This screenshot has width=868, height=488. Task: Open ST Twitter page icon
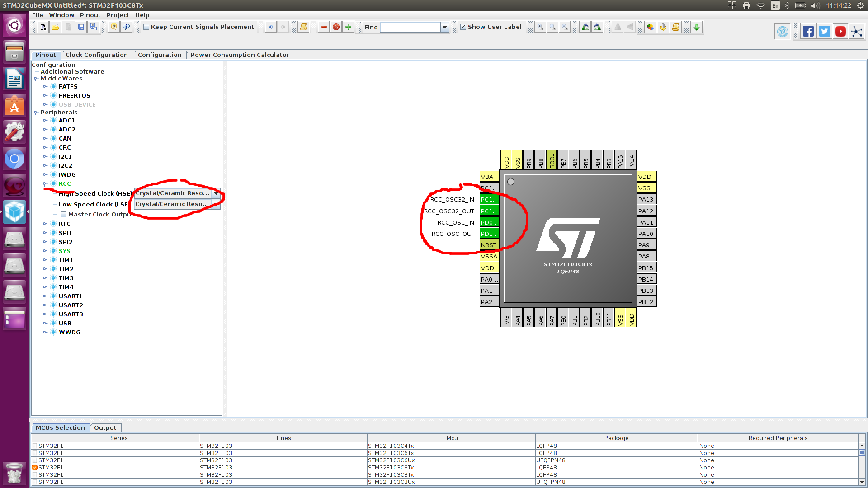click(x=825, y=31)
